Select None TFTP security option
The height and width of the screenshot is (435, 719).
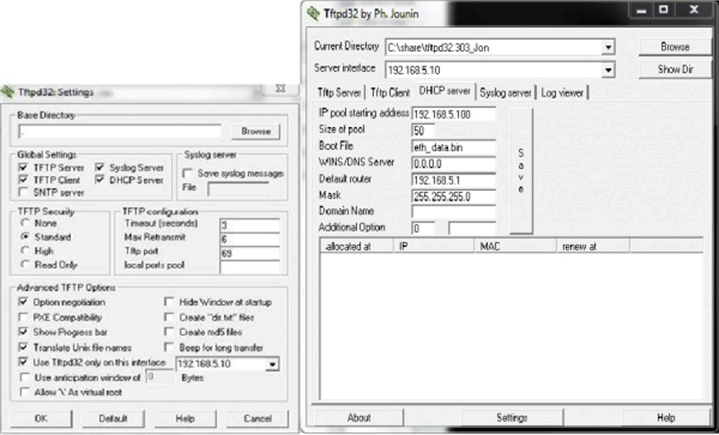tap(25, 223)
